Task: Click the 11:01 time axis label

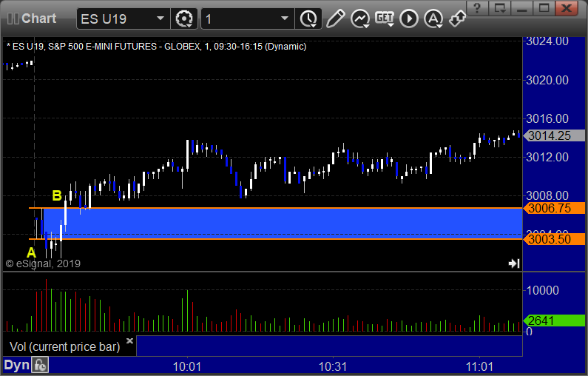Action: click(x=479, y=366)
